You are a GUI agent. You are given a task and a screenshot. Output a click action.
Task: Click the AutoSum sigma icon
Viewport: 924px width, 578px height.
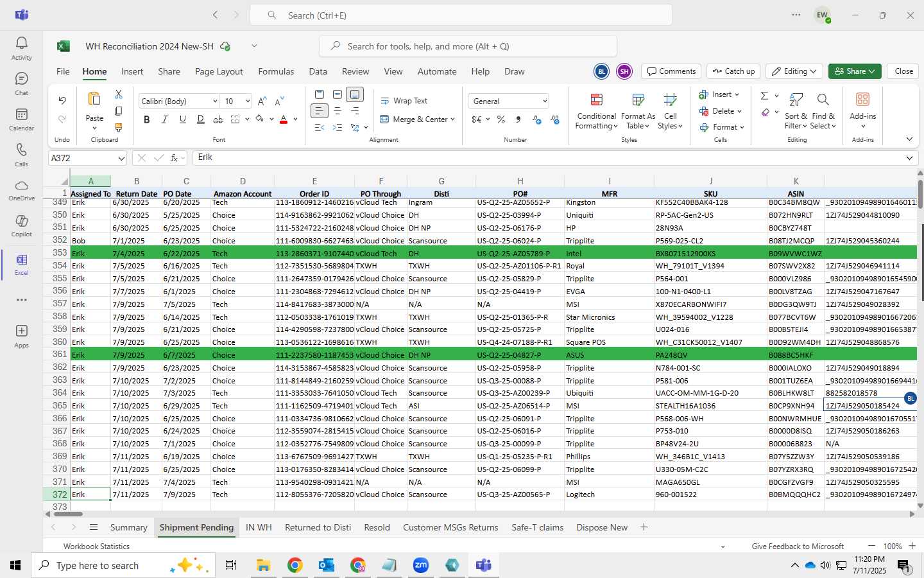764,96
